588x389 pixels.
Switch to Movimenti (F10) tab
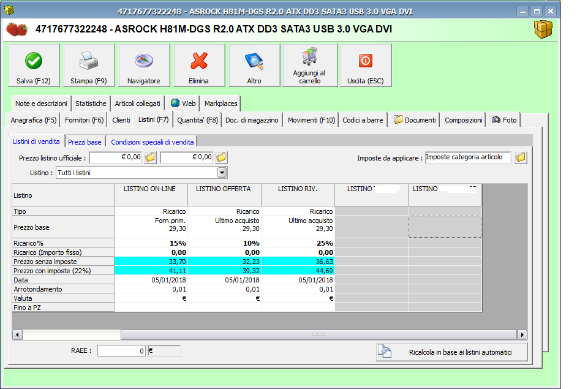click(311, 120)
